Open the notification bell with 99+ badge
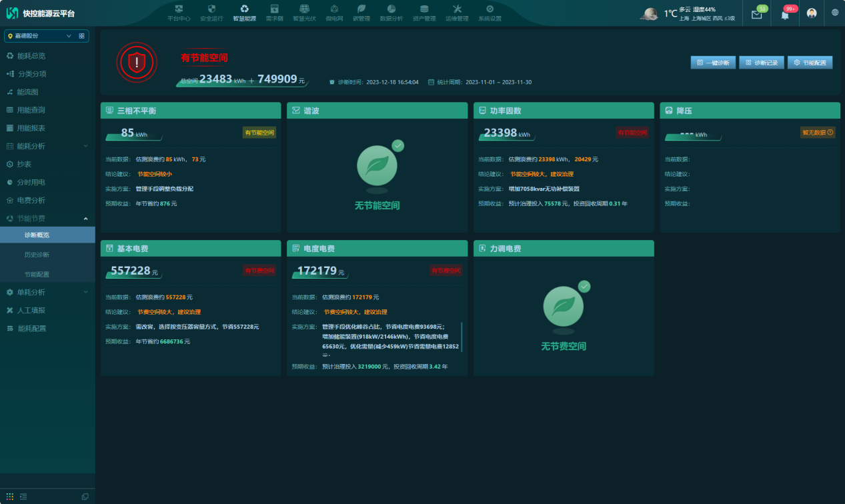The width and height of the screenshot is (845, 504). (x=786, y=14)
